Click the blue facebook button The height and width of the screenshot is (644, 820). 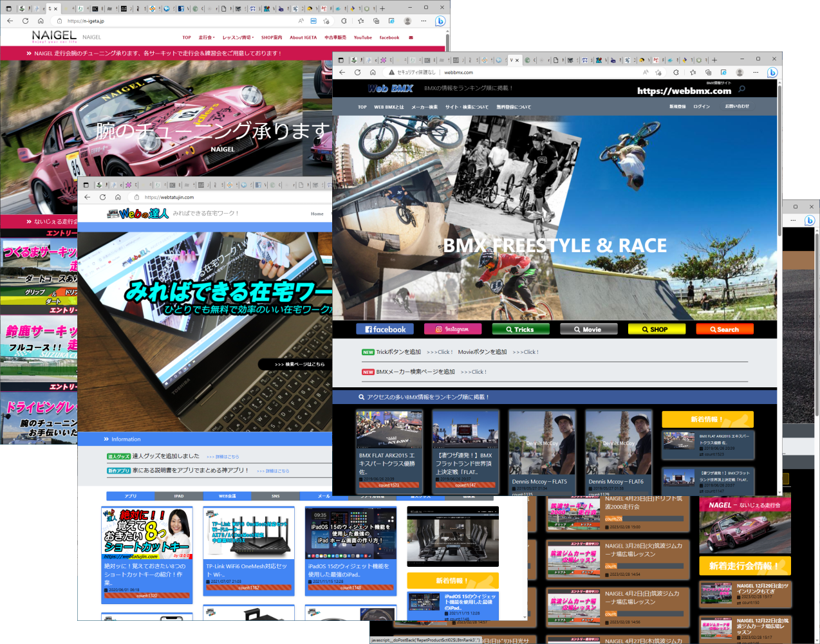coord(385,329)
